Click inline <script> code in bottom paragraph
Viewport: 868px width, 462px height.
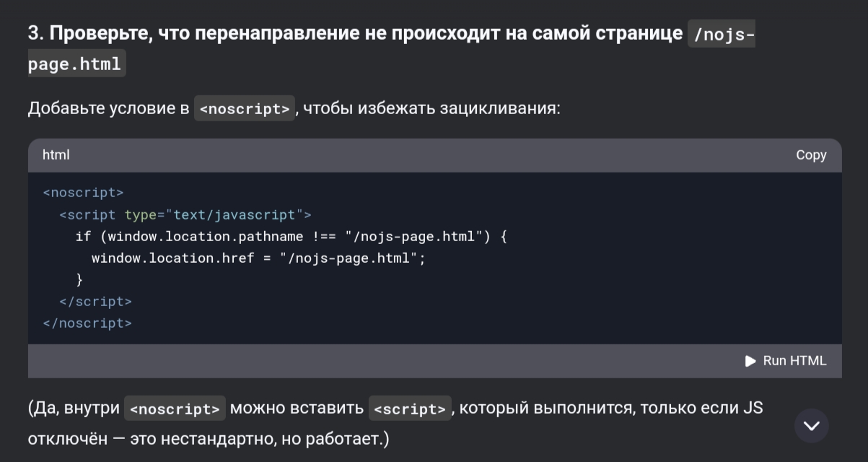410,409
